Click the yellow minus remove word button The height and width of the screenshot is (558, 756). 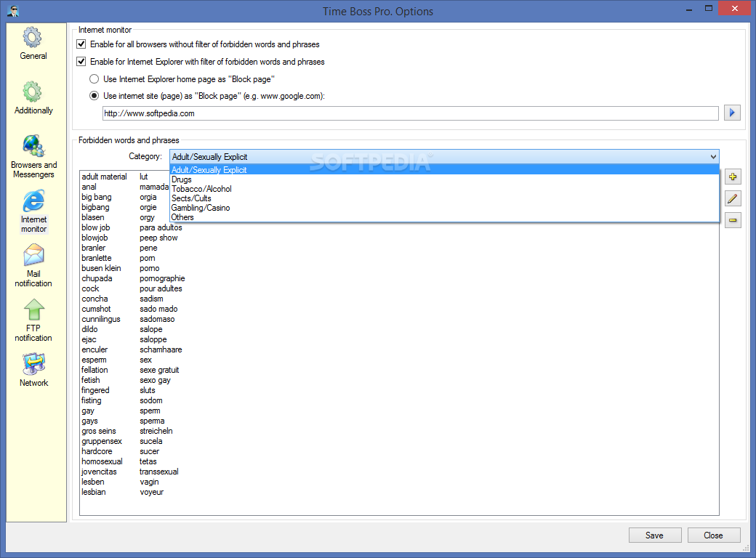tap(733, 220)
